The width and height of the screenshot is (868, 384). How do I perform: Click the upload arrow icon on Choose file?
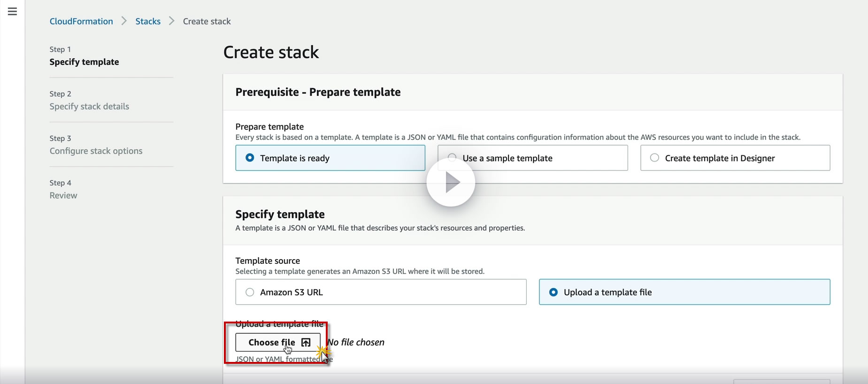pyautogui.click(x=306, y=343)
